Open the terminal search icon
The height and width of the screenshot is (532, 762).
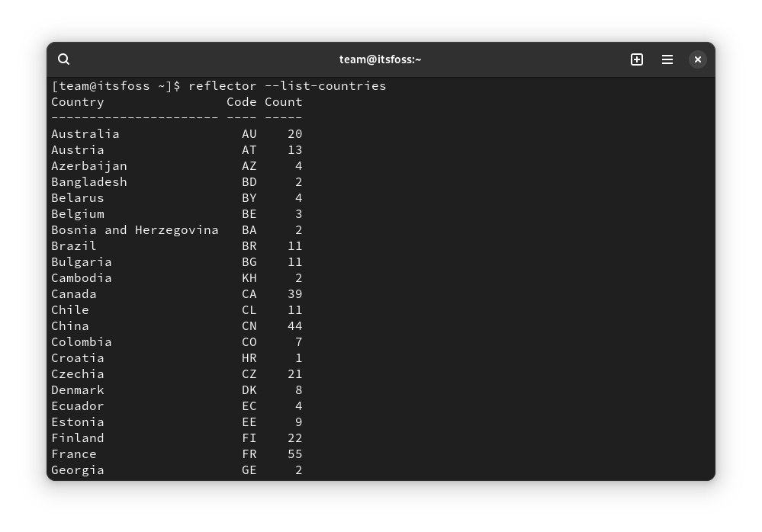63,59
